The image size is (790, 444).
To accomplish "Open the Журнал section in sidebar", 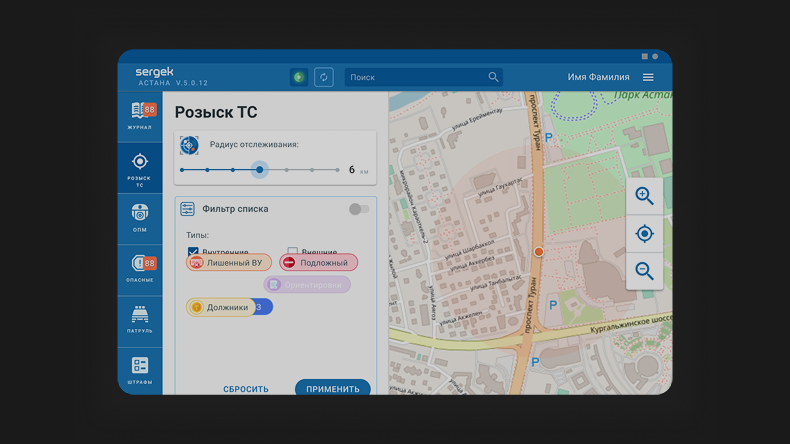I will tap(140, 116).
